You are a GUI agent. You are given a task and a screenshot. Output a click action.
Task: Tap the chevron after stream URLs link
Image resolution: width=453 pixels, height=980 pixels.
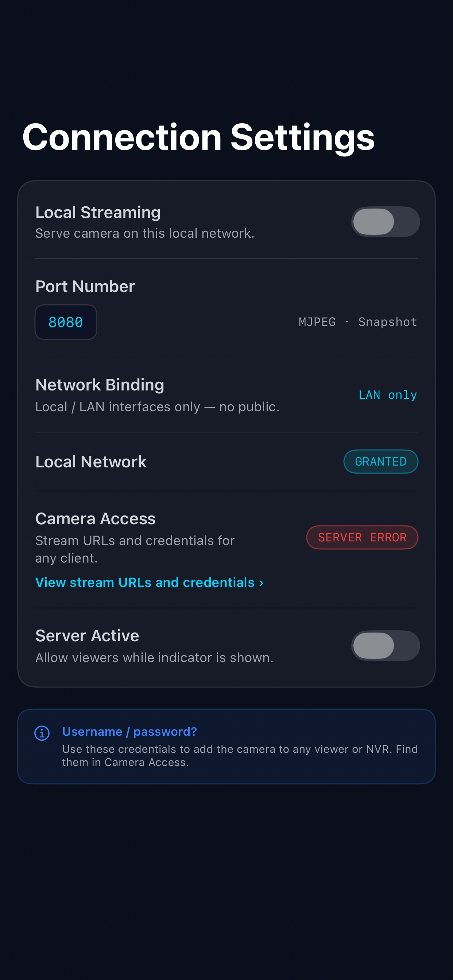coord(261,583)
